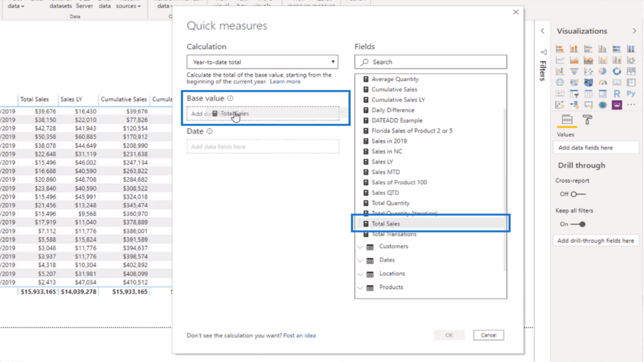Select the Line chart visual
Viewport: 644px width, 362px height.
point(560,60)
